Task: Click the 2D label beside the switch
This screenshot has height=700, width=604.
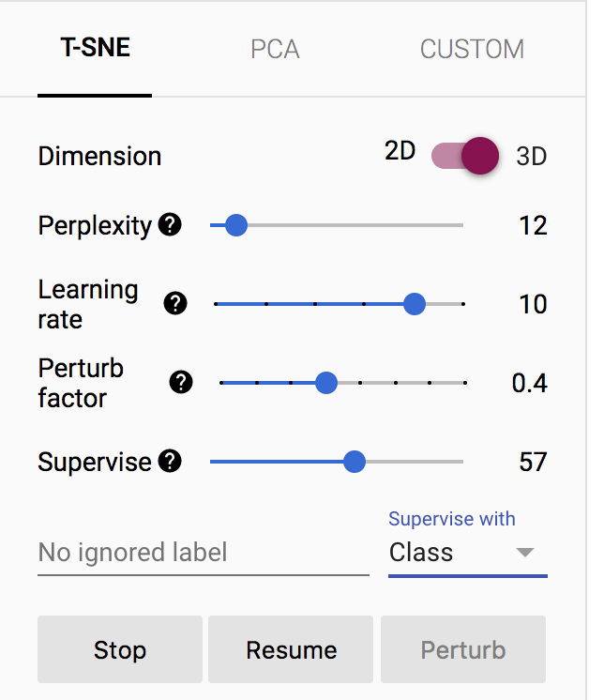Action: [x=400, y=151]
